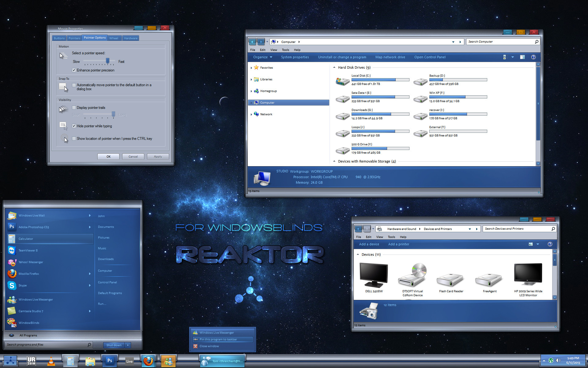
Task: Collapse Devices with Removable Storage group
Action: click(x=334, y=161)
